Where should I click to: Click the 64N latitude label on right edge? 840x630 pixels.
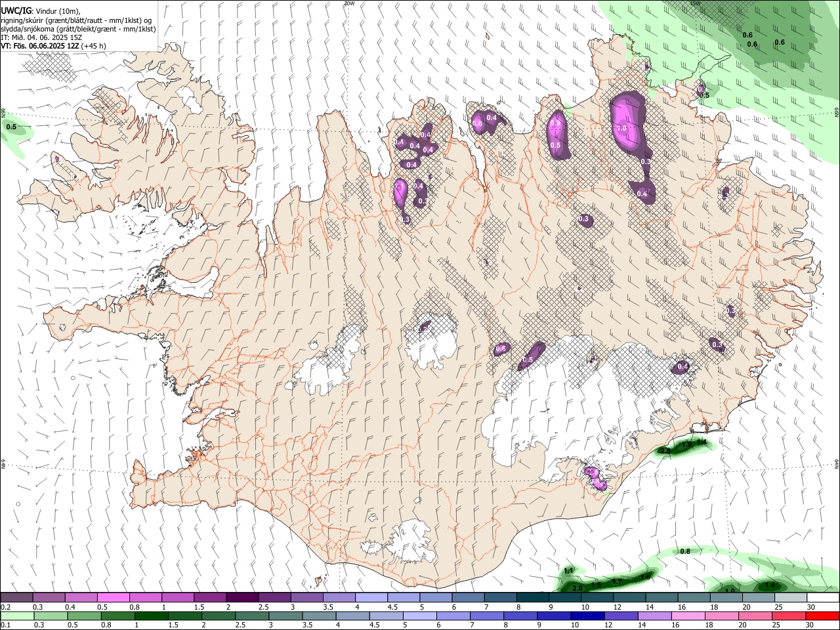click(x=837, y=464)
